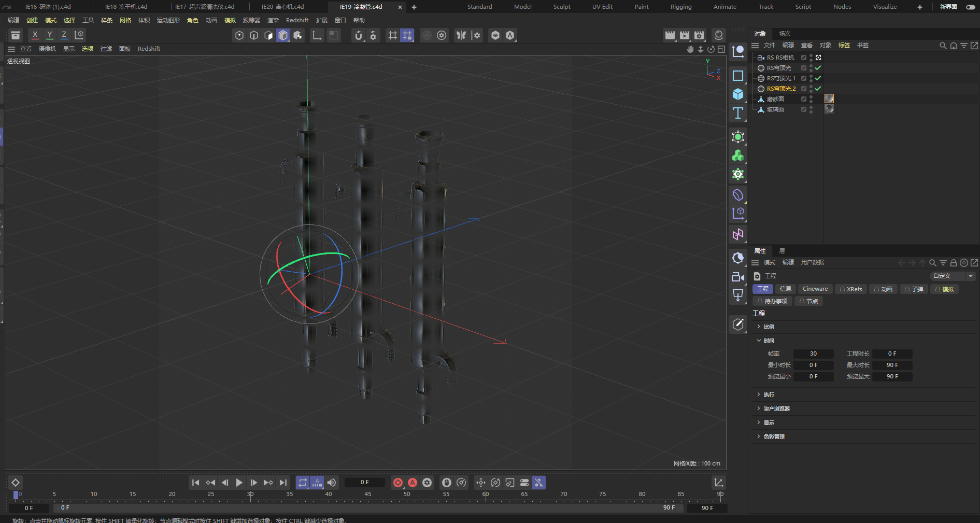
Task: Click the 节点 button
Action: coord(808,301)
